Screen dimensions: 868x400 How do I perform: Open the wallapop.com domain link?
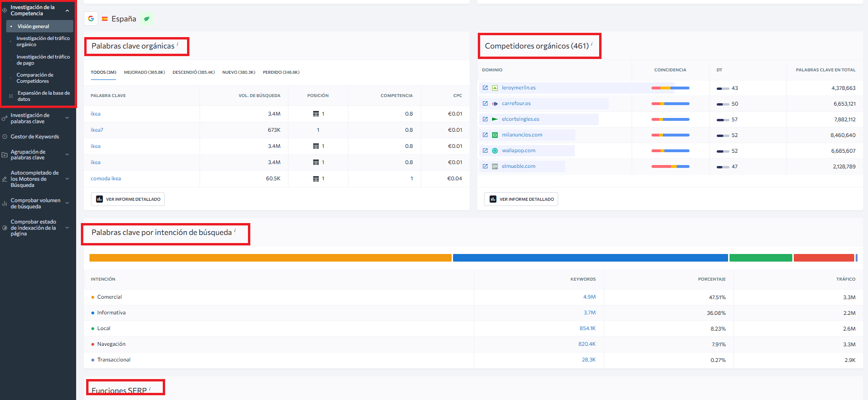[x=519, y=151]
